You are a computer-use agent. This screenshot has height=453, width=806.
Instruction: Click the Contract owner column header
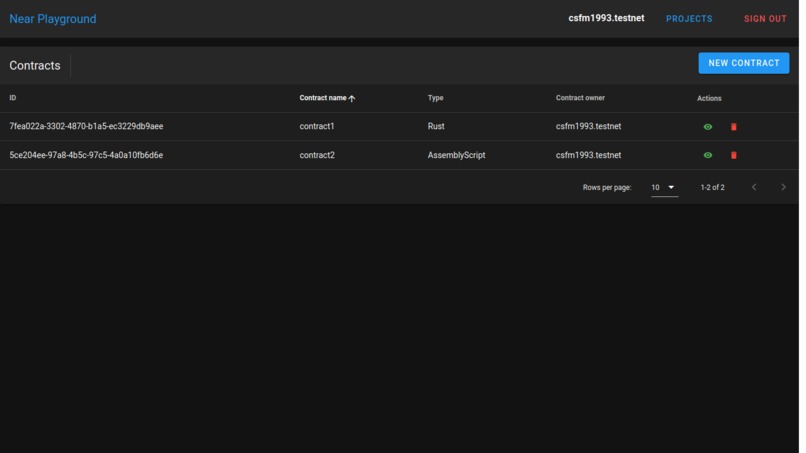click(580, 98)
